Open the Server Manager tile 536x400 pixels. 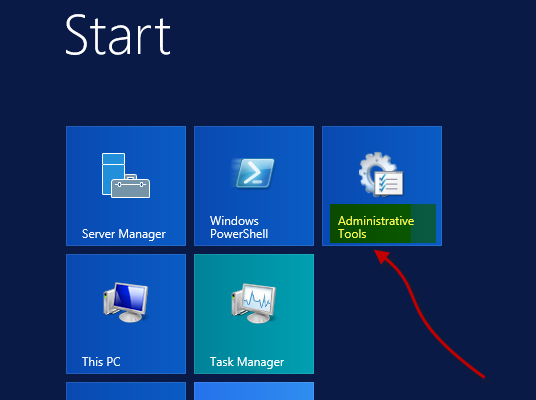point(126,186)
